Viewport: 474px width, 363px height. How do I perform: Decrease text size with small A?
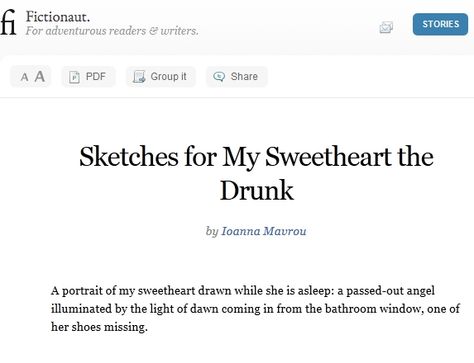[x=24, y=77]
